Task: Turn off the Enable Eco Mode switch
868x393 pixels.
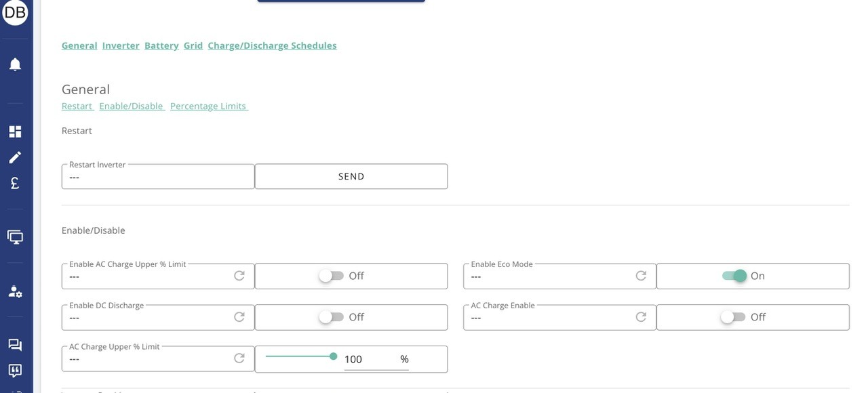Action: (734, 276)
